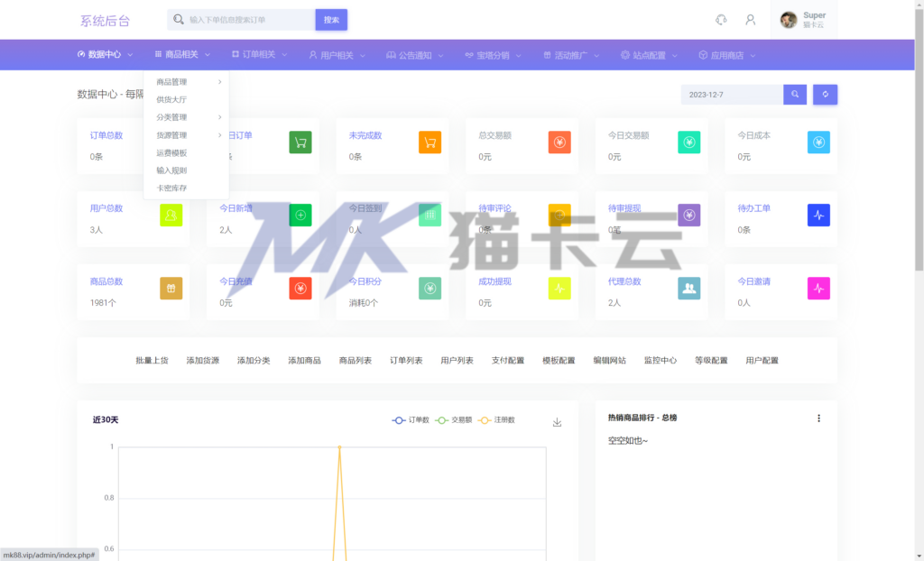Click the blue date search icon button

click(x=795, y=95)
